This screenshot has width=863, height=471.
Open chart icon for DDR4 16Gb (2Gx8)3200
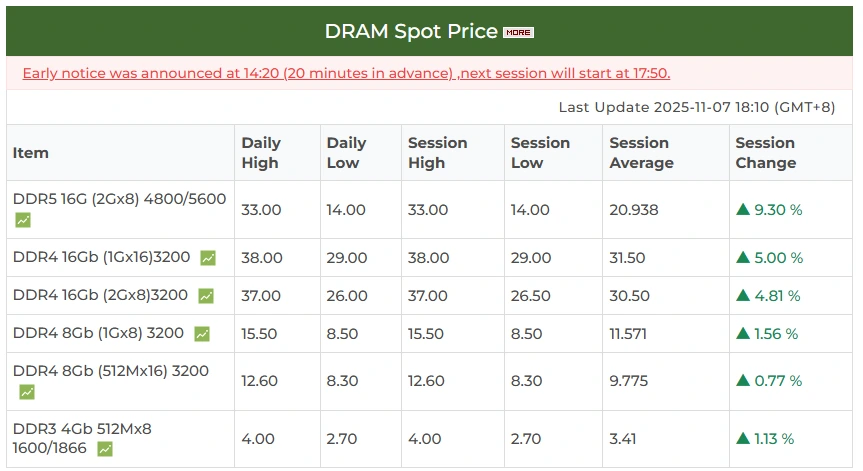pos(206,296)
